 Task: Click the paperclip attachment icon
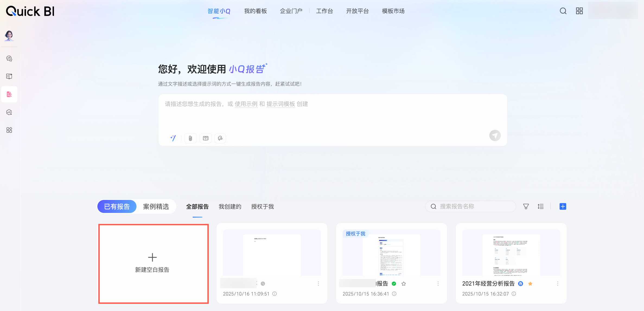point(190,138)
